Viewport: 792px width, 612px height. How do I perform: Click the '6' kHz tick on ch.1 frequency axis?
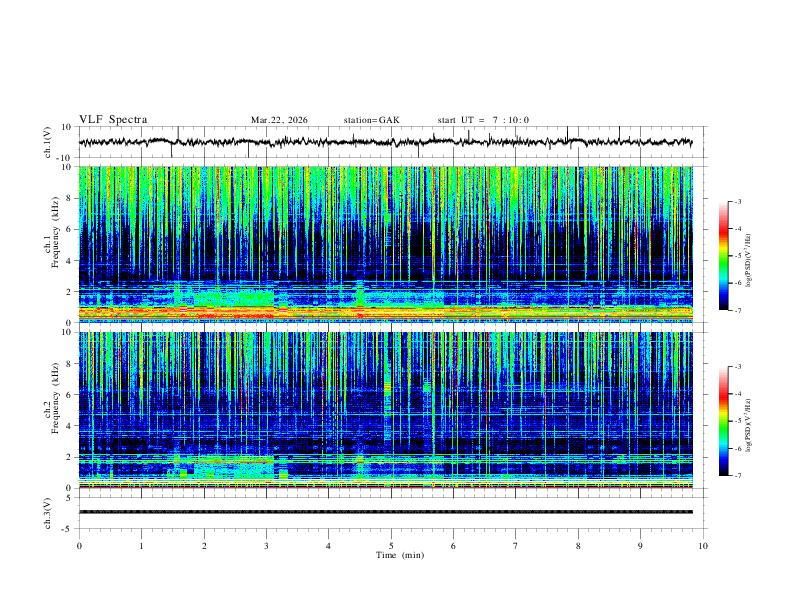[x=70, y=229]
